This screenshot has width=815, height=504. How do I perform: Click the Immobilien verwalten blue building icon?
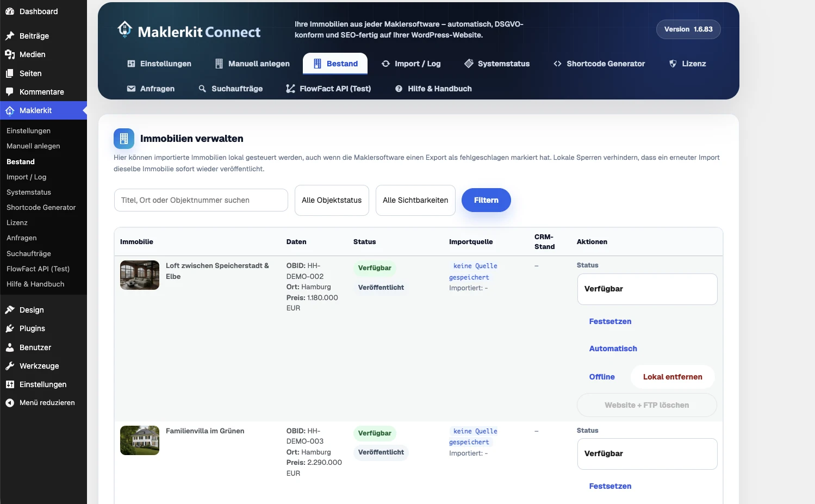point(124,139)
